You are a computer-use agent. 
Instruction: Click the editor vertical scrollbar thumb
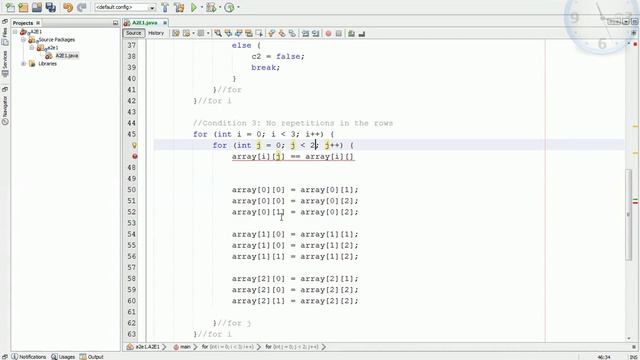[629, 214]
